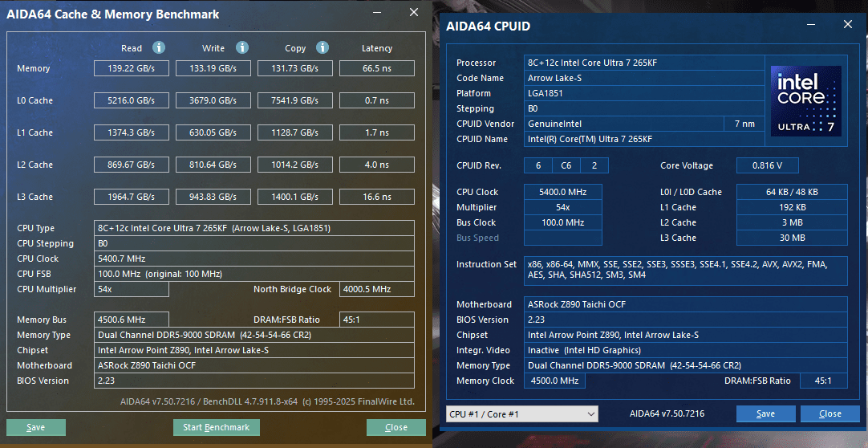
Task: Click the Memory Latency value 66.5 ns
Action: (377, 69)
